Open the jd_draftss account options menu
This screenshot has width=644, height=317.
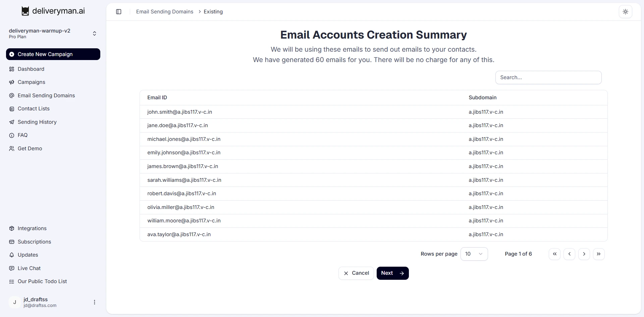pos(95,302)
